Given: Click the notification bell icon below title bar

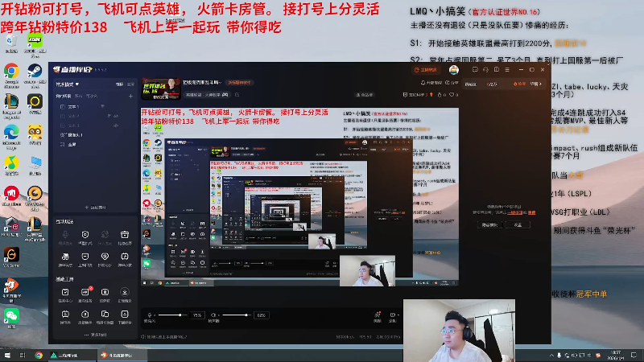Looking at the screenshot, I should click(423, 83).
